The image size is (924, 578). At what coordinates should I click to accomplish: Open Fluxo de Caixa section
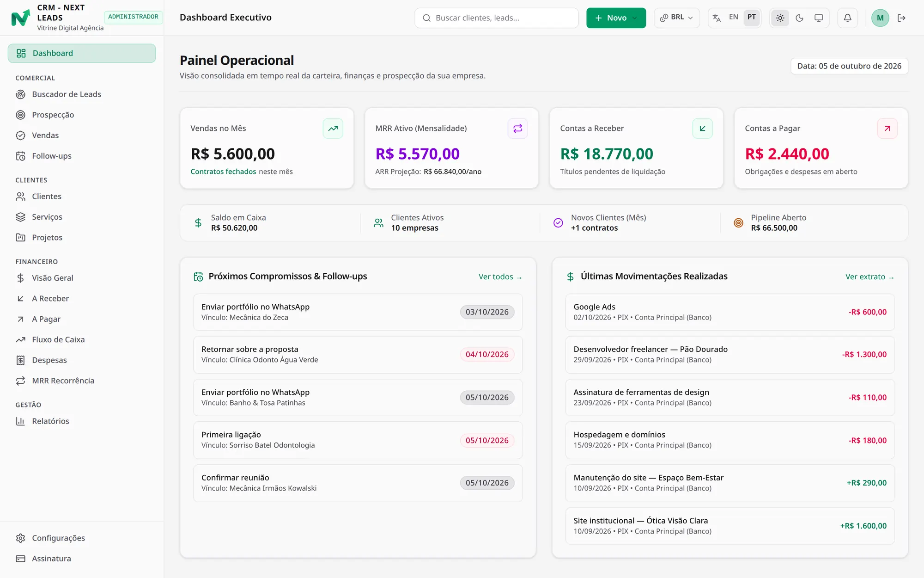coord(82,339)
